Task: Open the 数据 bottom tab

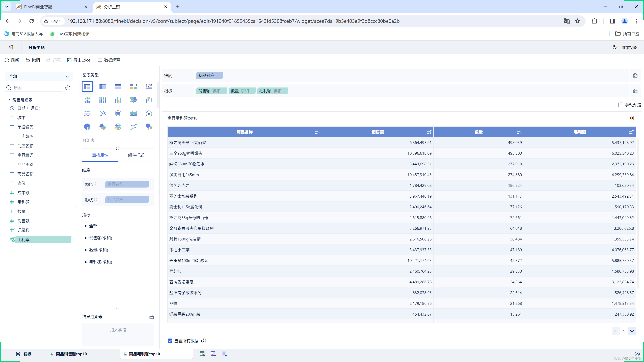Action: [24, 354]
